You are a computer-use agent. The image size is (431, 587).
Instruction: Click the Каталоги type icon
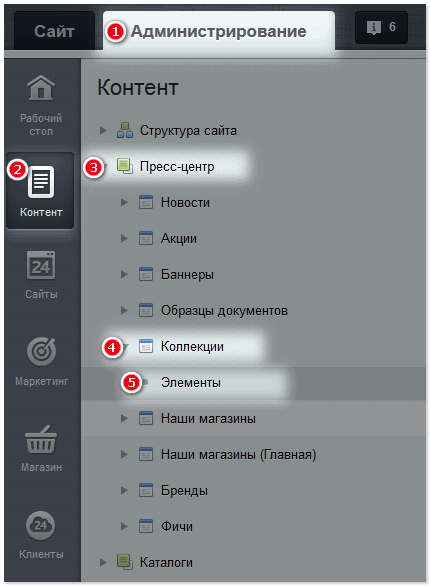pos(124,562)
